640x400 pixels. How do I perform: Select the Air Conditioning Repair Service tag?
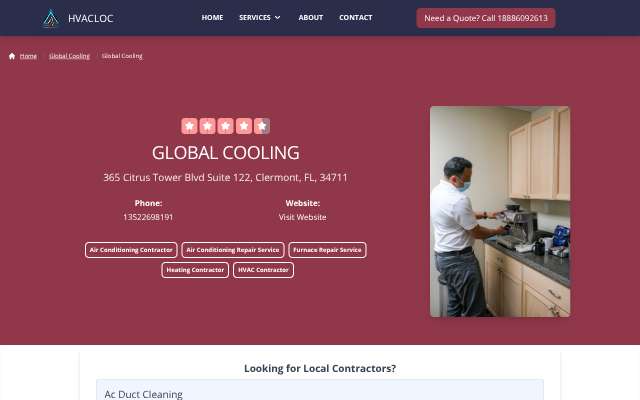click(x=233, y=250)
